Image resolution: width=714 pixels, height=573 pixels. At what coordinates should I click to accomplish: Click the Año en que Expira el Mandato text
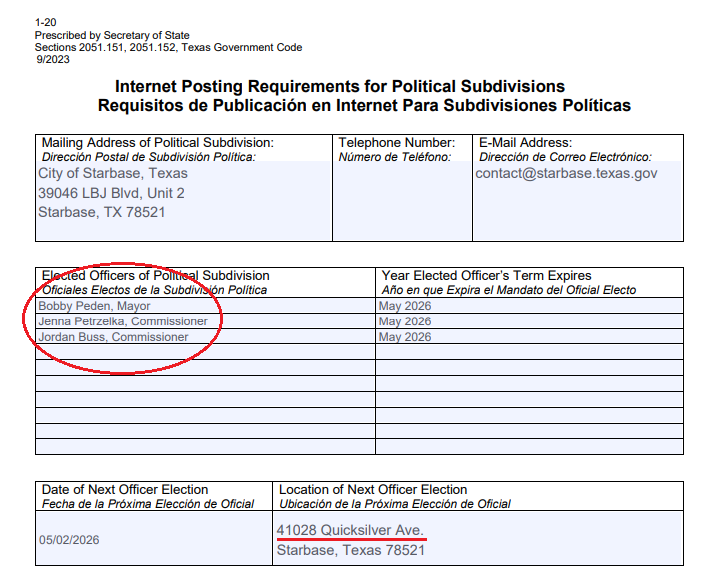(509, 290)
